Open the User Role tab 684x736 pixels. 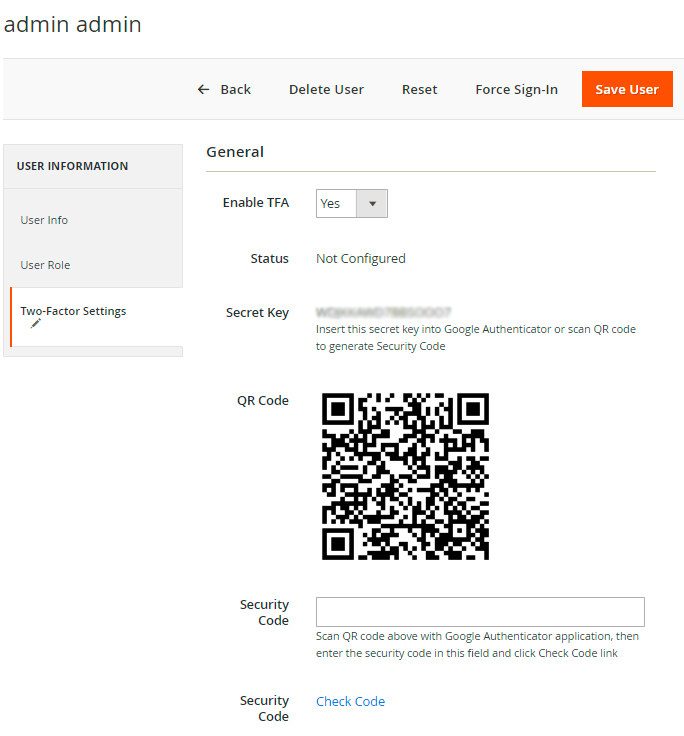pyautogui.click(x=46, y=265)
